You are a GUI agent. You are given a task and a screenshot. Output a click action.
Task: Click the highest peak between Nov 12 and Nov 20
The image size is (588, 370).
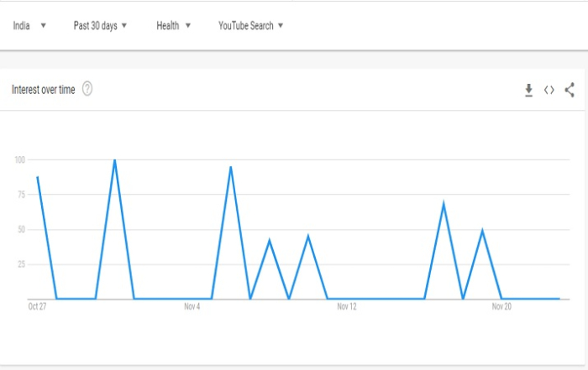[x=443, y=204]
